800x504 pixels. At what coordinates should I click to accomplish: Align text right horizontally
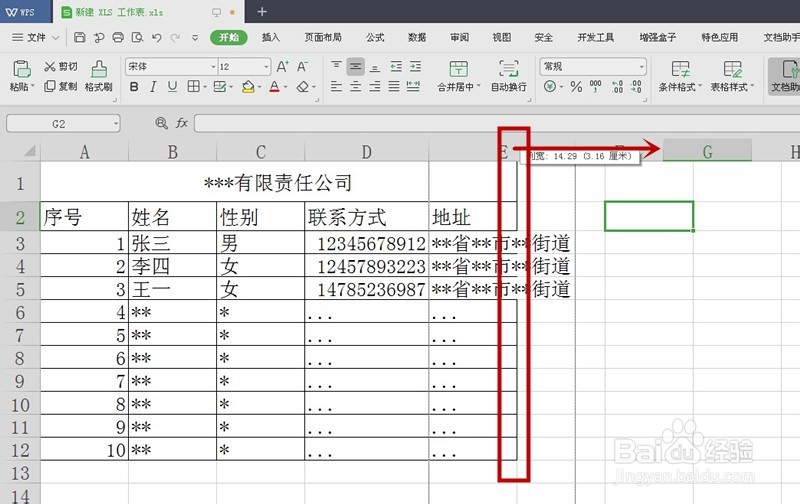(x=375, y=87)
